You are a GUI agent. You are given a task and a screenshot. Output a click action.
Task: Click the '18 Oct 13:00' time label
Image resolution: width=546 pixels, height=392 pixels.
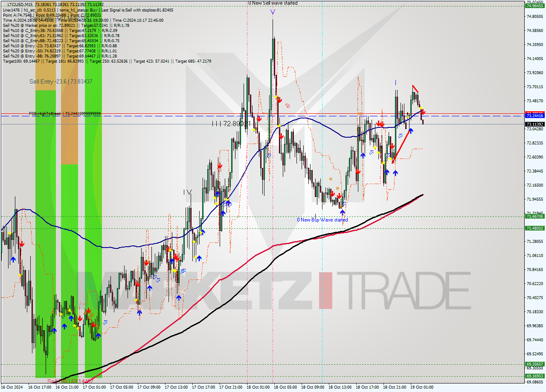(340, 387)
